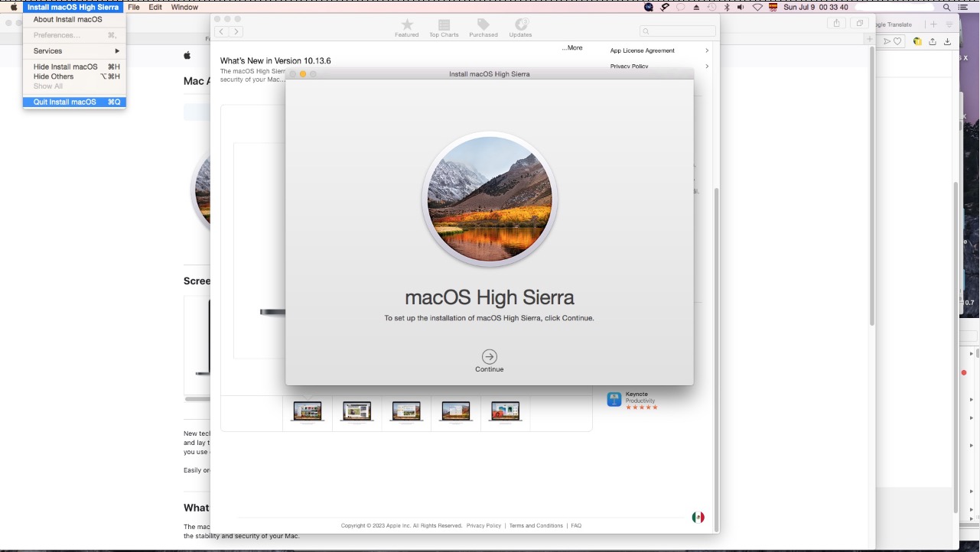Open Terms and Conditions footer link

[536, 526]
